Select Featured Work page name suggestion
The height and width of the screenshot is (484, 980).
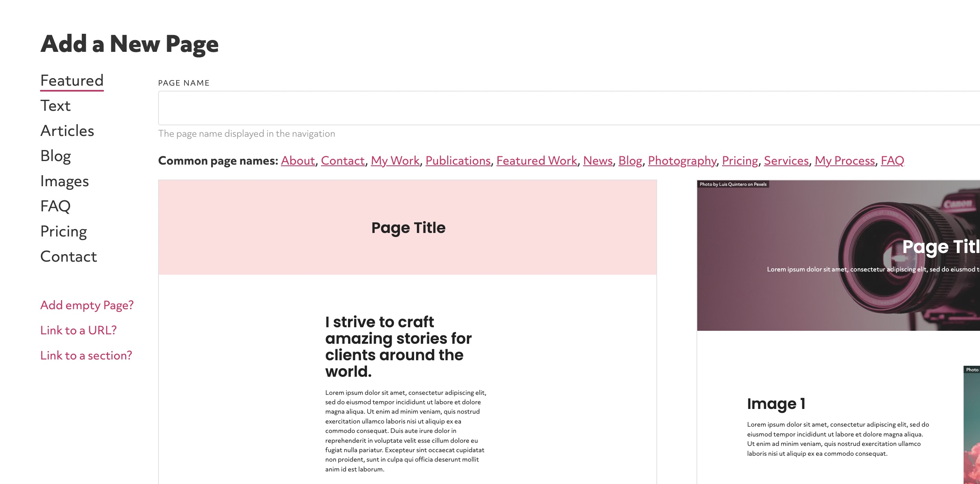(x=537, y=161)
